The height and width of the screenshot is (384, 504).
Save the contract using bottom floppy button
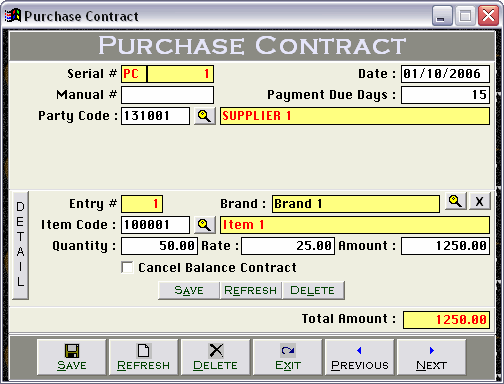coord(72,357)
